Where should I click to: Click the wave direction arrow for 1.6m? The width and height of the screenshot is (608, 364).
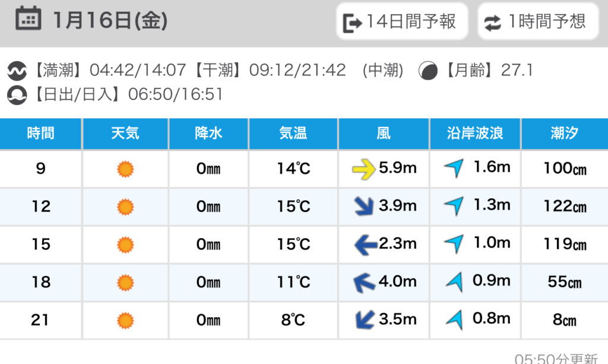pyautogui.click(x=454, y=169)
